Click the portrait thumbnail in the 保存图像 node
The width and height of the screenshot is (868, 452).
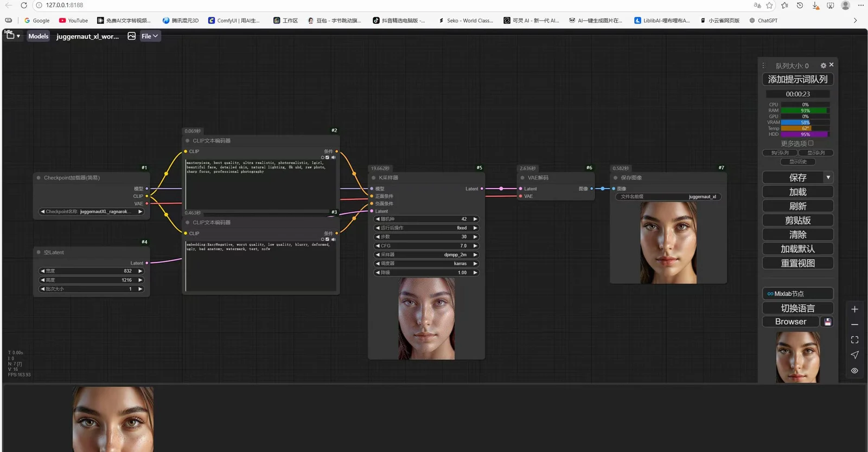tap(668, 243)
